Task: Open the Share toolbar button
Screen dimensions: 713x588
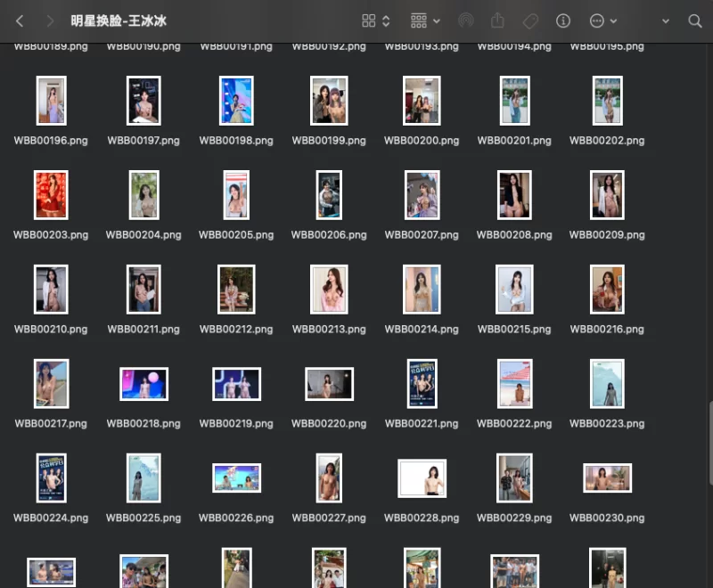Action: pyautogui.click(x=497, y=20)
